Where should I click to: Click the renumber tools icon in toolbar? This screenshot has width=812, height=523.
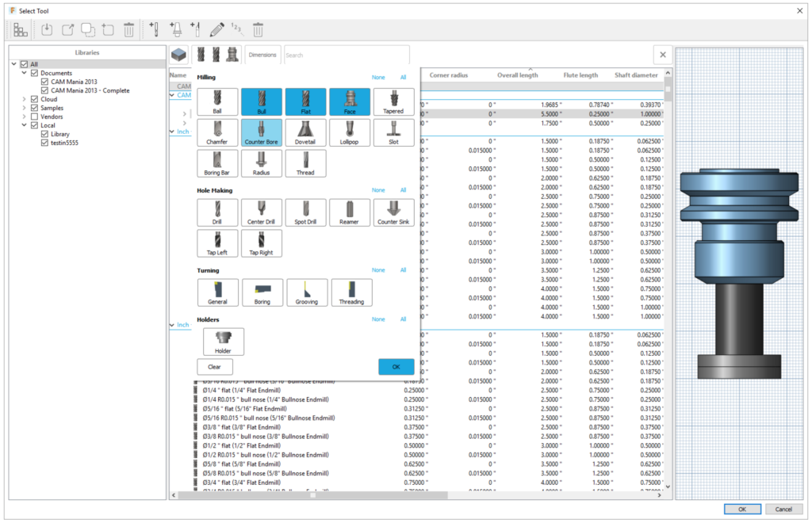pos(237,29)
